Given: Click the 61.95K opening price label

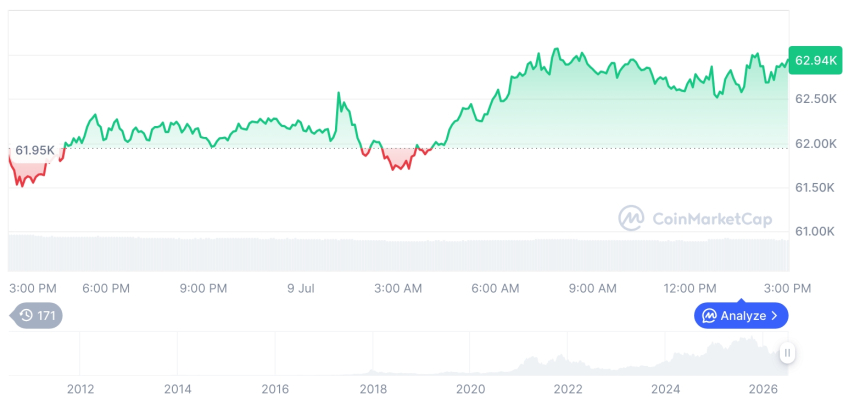Looking at the screenshot, I should pos(35,150).
